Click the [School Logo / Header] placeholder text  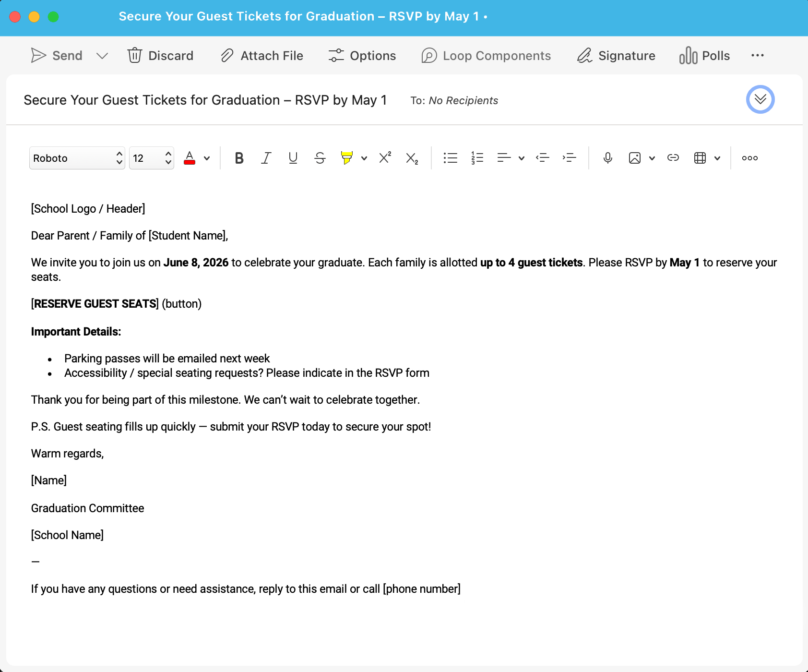[88, 209]
